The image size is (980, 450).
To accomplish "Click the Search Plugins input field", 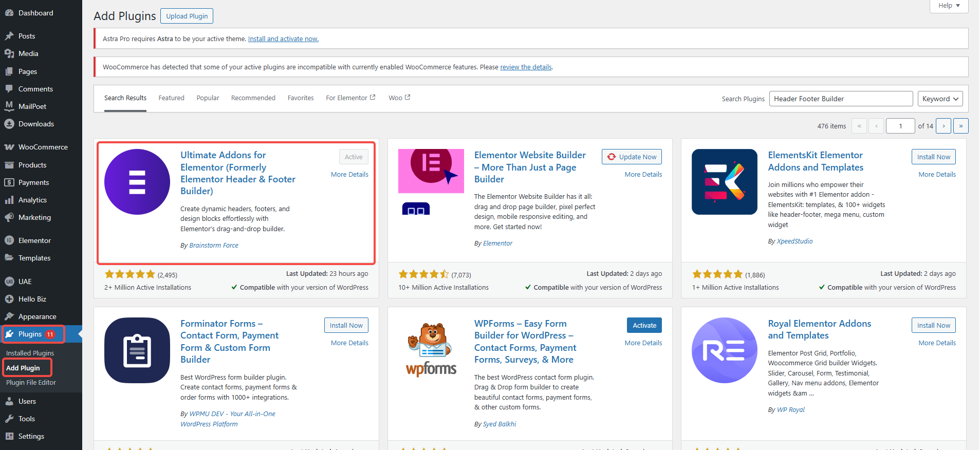I will (841, 99).
